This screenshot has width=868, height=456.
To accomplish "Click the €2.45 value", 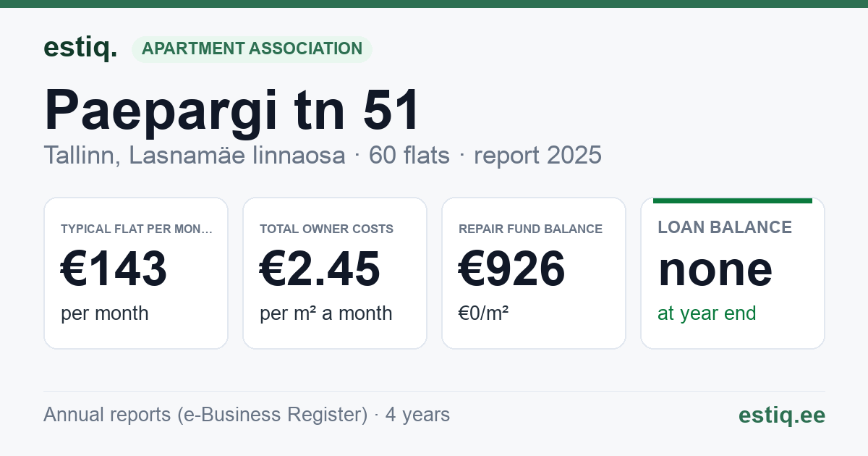I will point(320,269).
